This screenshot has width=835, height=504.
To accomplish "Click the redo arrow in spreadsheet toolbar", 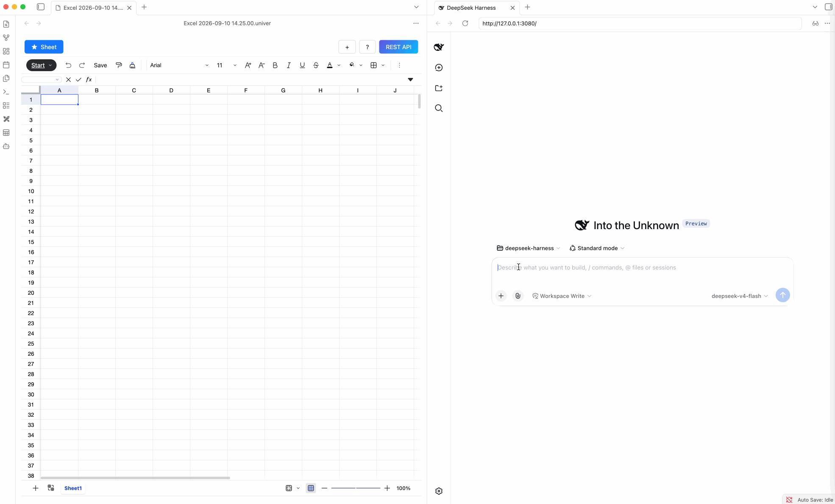I will pyautogui.click(x=82, y=65).
